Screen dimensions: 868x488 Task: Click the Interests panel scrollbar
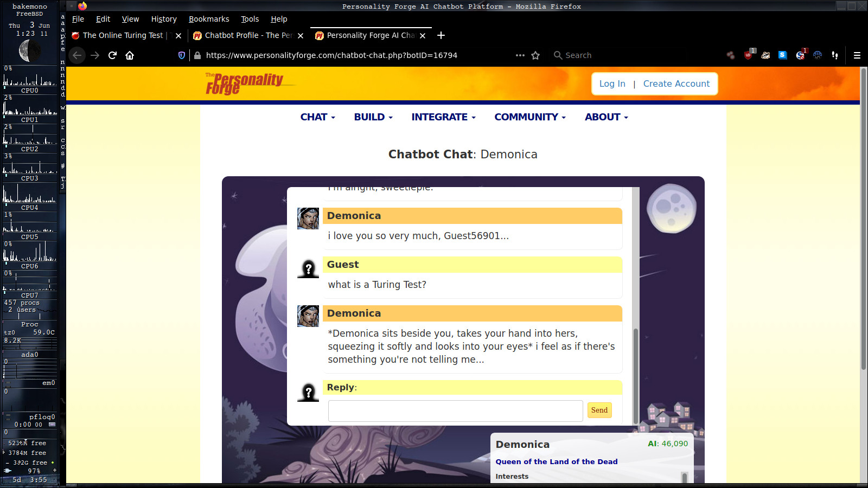(685, 478)
